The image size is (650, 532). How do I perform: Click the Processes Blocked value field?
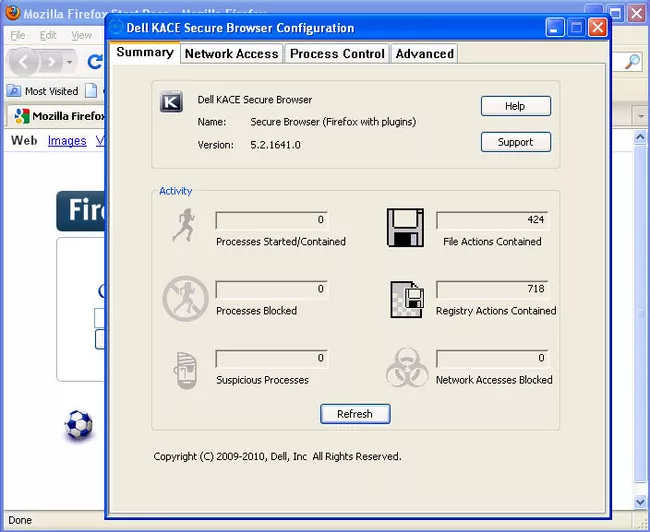(272, 289)
